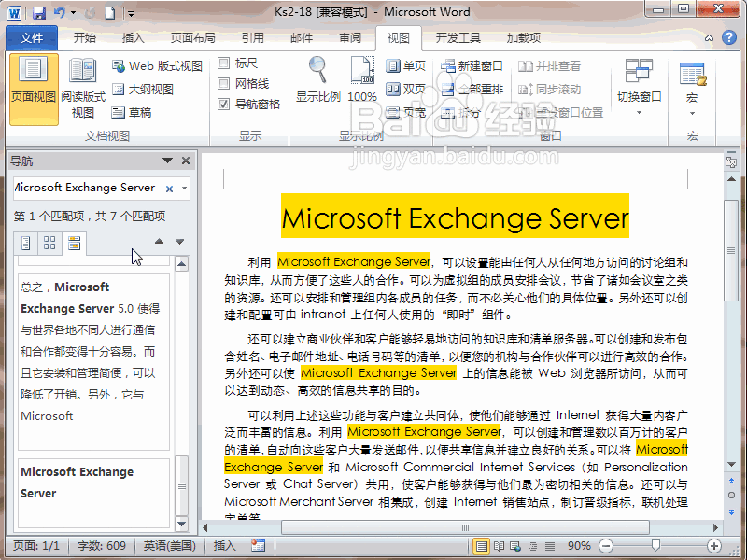Customize the Quick Access Toolbar dropdown
The height and width of the screenshot is (560, 747).
pos(131,14)
